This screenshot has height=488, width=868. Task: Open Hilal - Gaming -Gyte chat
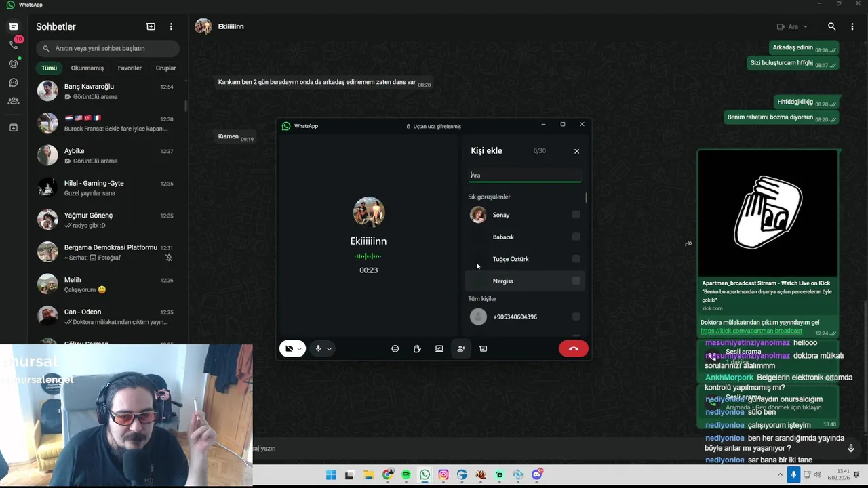(x=107, y=188)
